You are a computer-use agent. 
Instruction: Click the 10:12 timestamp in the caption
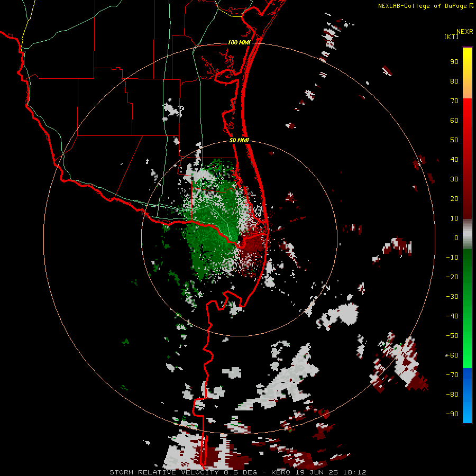coord(355,472)
